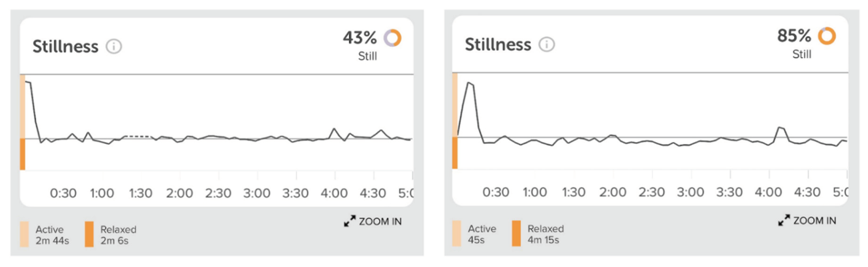Click the 3:30 time label on right chart
The height and width of the screenshot is (267, 868).
tap(729, 192)
